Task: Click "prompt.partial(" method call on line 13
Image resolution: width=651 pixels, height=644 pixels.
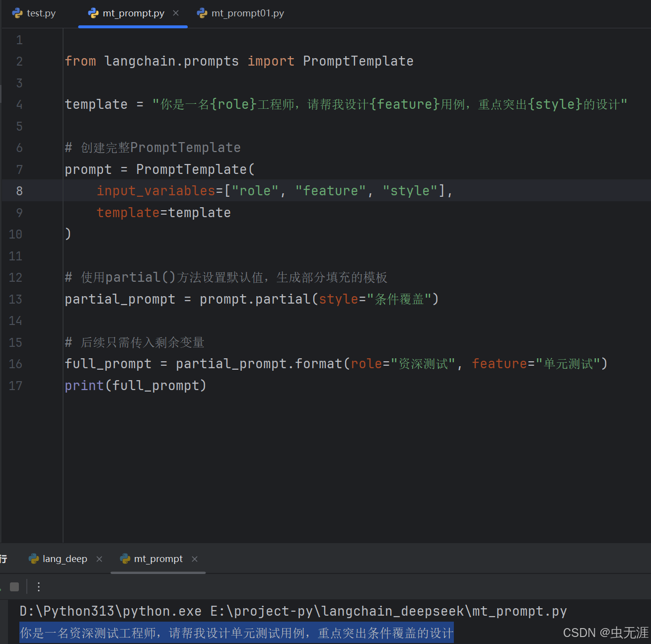Action: [259, 299]
